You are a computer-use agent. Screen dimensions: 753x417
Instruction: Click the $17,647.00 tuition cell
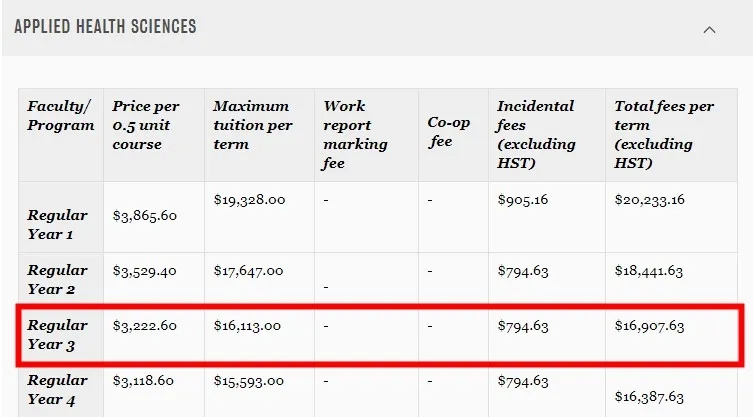249,271
